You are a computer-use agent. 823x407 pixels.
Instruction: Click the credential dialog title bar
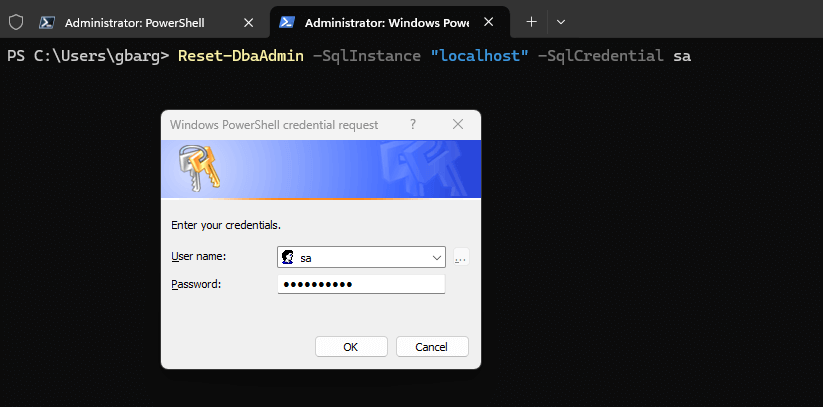[x=280, y=125]
